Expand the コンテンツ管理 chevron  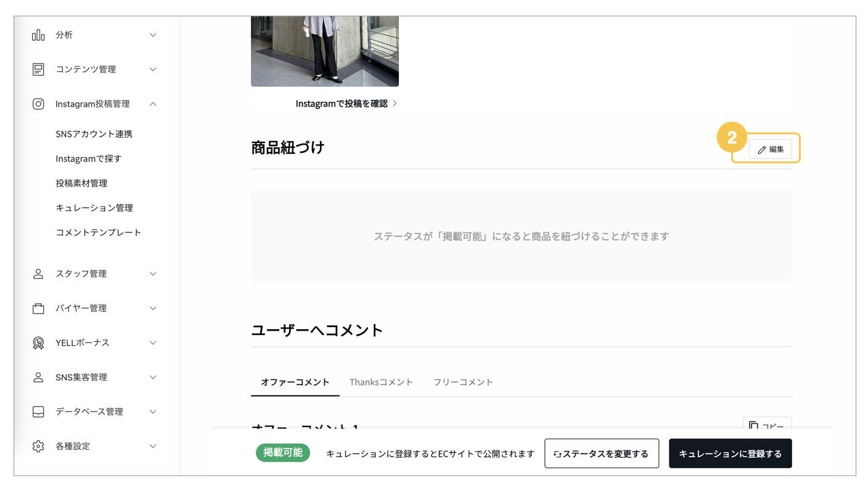(153, 70)
